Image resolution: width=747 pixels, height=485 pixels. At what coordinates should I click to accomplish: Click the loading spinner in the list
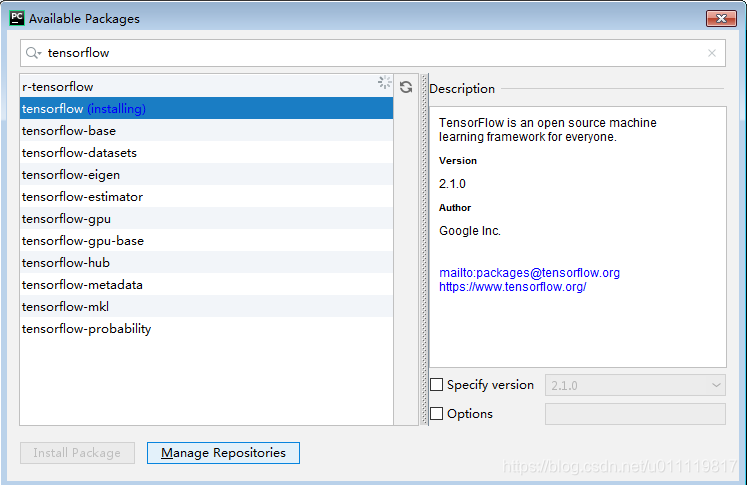pos(384,82)
